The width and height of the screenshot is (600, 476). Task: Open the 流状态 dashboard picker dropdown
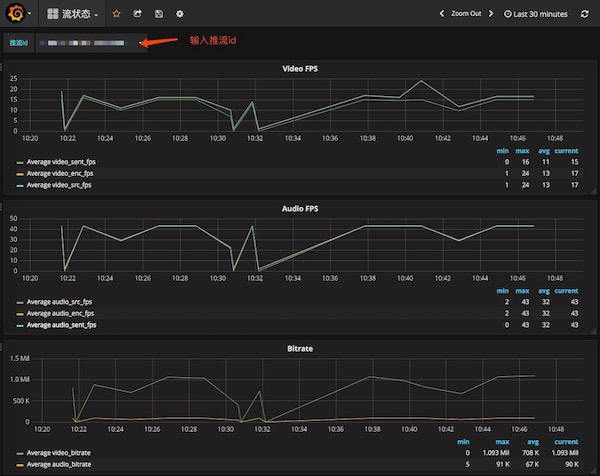point(72,14)
